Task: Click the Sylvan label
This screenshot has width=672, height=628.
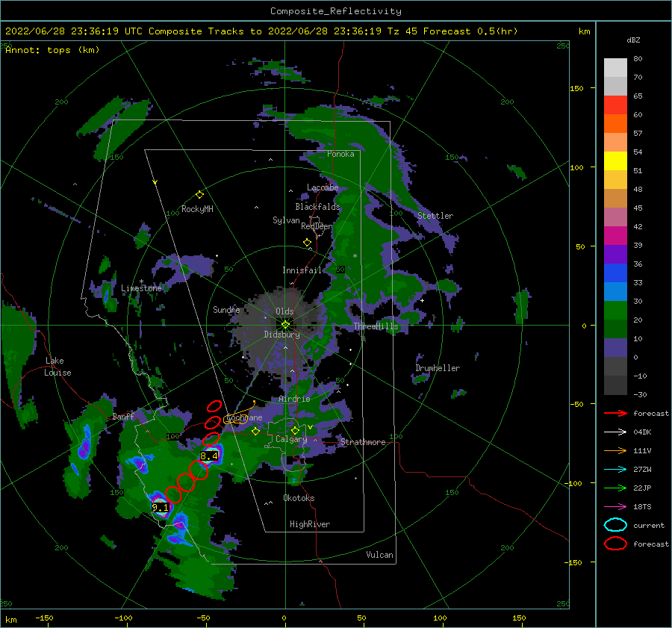Action: pos(286,220)
